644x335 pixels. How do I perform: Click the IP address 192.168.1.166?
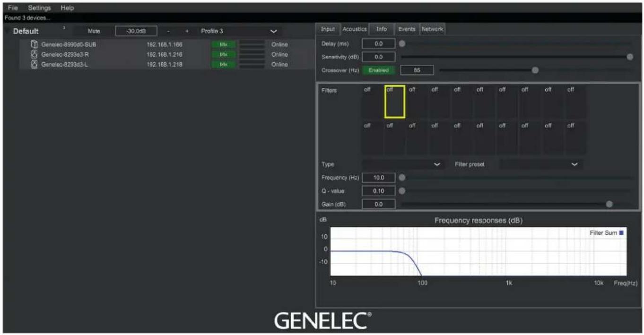[x=165, y=44]
